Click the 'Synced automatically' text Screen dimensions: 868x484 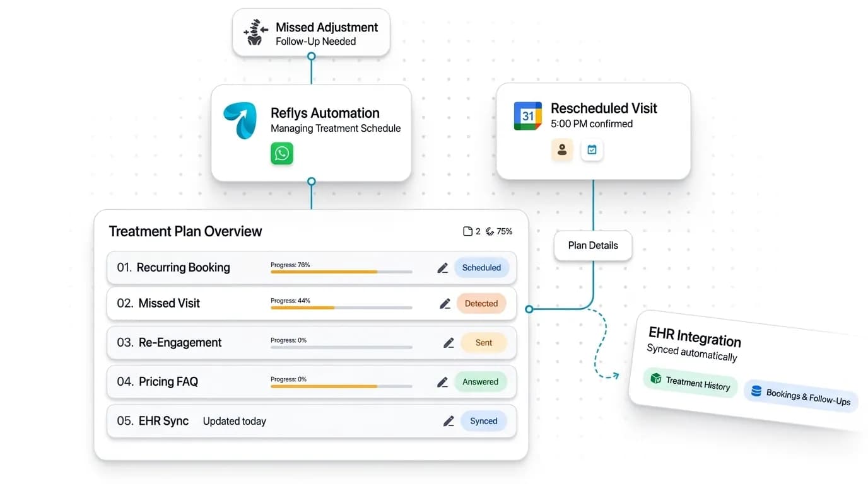pyautogui.click(x=692, y=353)
